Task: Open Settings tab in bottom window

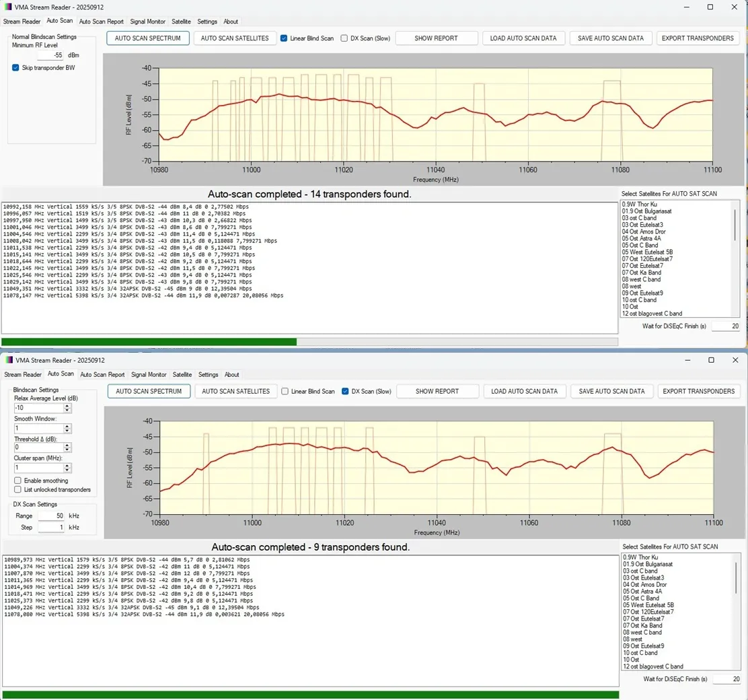Action: [x=208, y=374]
